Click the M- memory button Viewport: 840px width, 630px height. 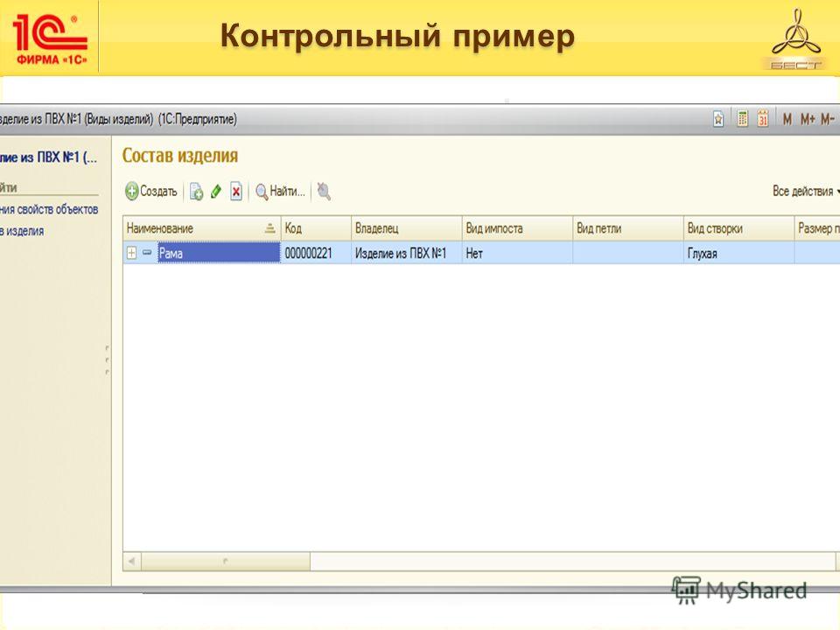coord(828,119)
